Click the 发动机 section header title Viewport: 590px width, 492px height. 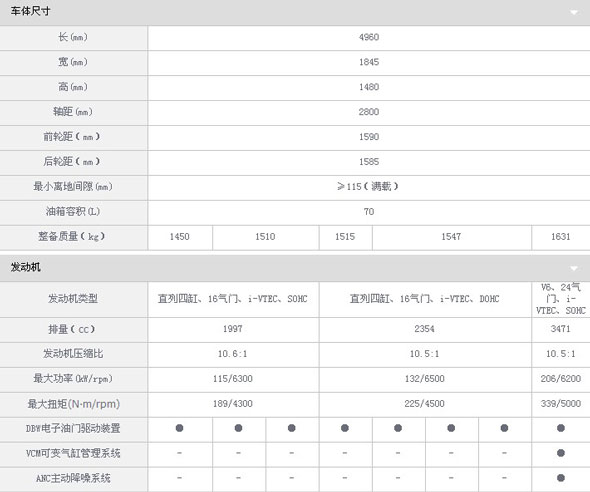[25, 267]
